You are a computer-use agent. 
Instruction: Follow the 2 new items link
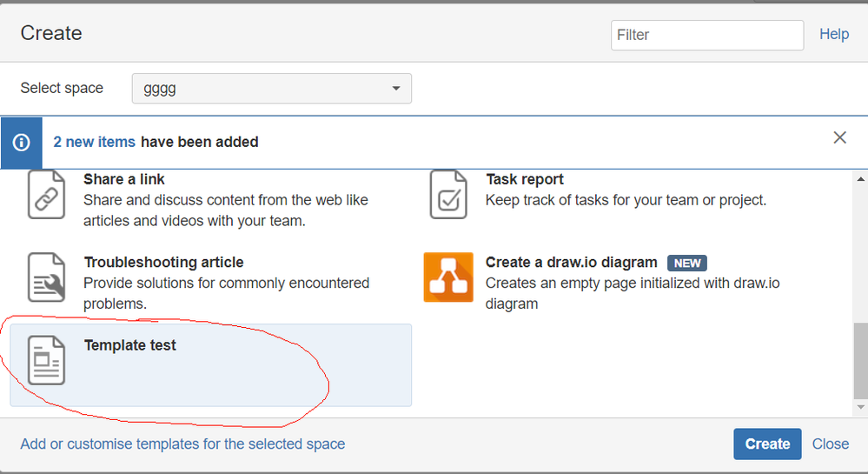coord(94,142)
